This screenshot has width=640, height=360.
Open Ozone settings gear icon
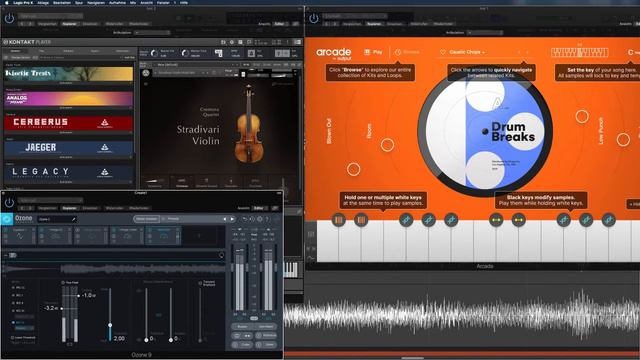pyautogui.click(x=260, y=219)
